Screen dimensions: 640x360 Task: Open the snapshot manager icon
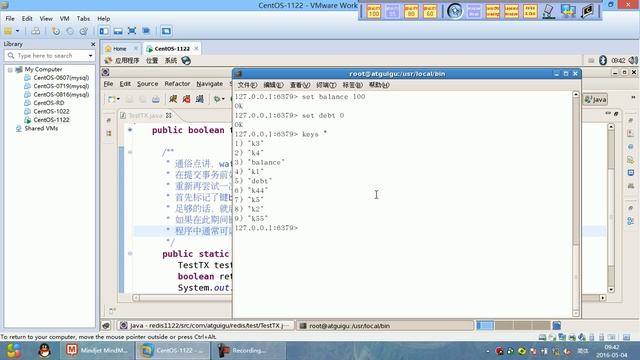click(84, 31)
